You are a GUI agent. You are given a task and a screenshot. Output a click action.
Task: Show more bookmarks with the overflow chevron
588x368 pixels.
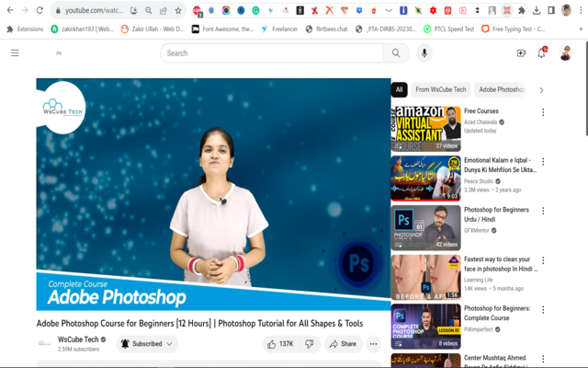[x=581, y=29]
